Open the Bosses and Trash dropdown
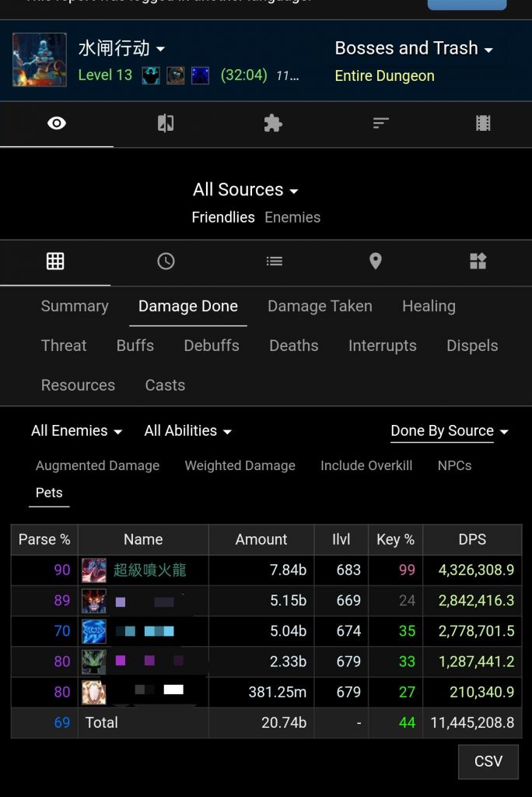 tap(414, 48)
